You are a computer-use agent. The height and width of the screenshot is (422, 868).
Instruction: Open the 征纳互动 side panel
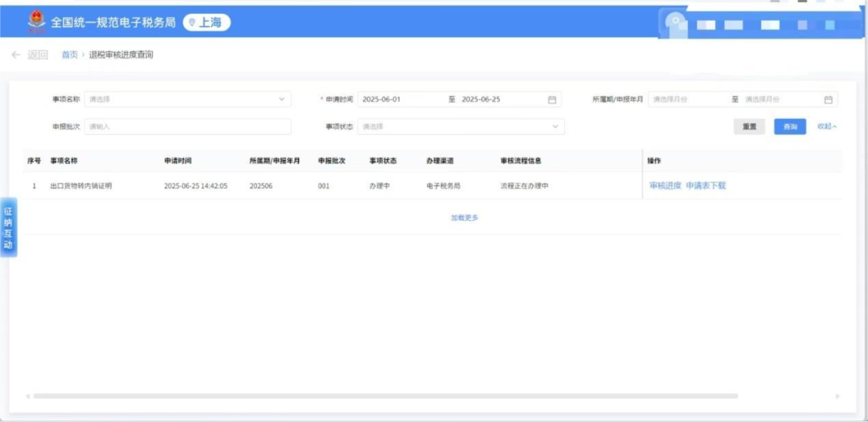(x=8, y=227)
